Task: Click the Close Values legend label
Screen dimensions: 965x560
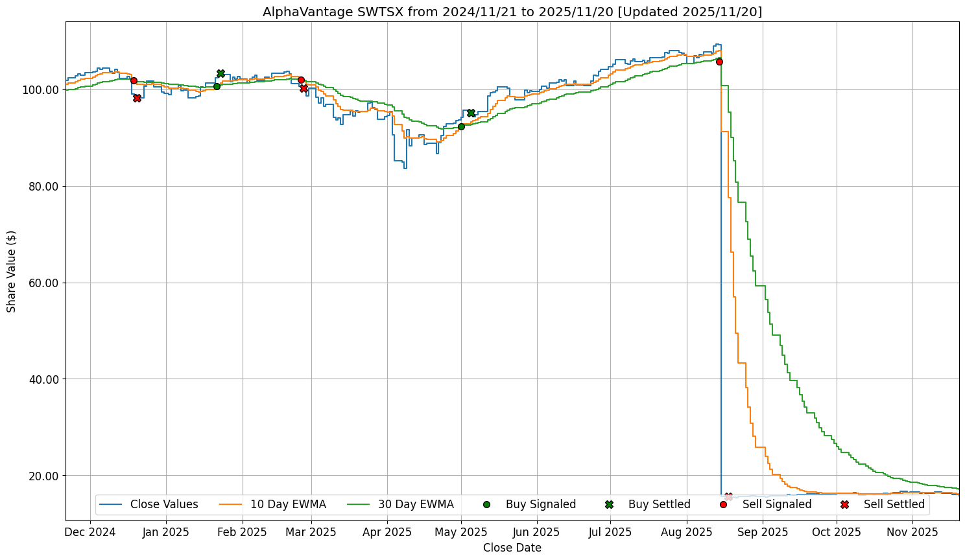Action: point(164,504)
